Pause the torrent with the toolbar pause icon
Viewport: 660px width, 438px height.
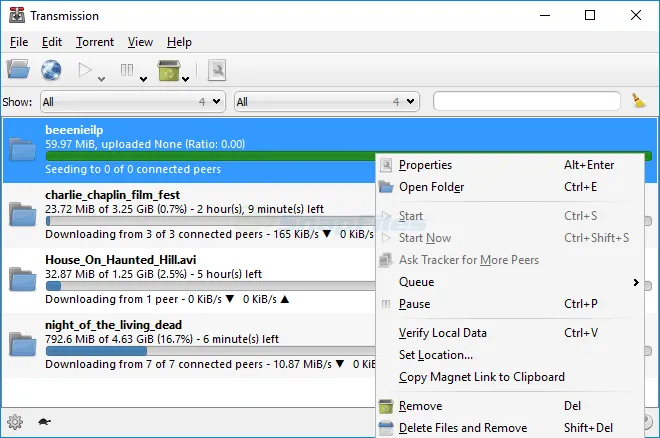(127, 70)
